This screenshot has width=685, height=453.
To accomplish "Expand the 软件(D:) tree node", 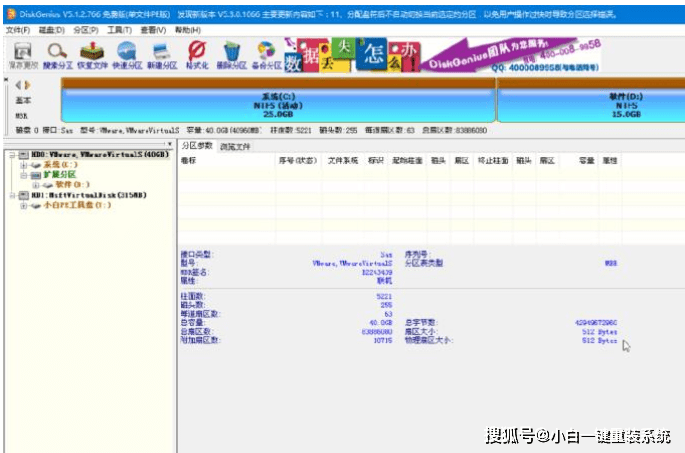I will [35, 185].
